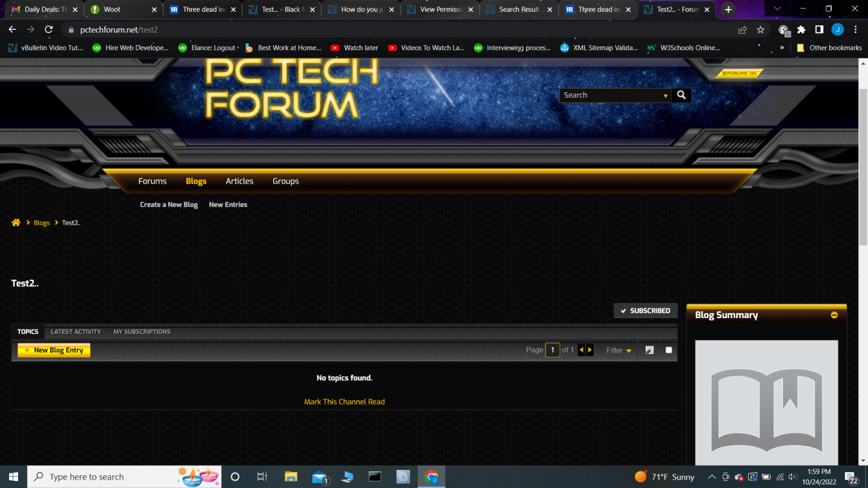
Task: Open the Articles menu item
Action: click(239, 181)
